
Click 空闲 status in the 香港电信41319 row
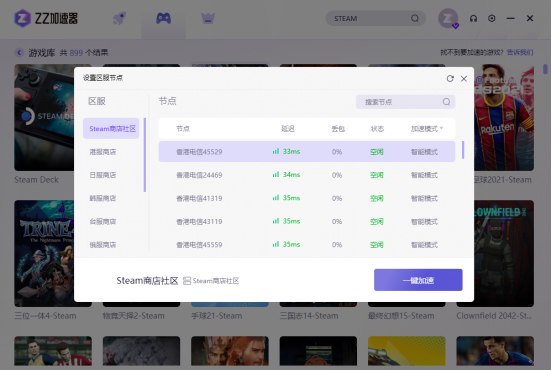click(x=377, y=198)
